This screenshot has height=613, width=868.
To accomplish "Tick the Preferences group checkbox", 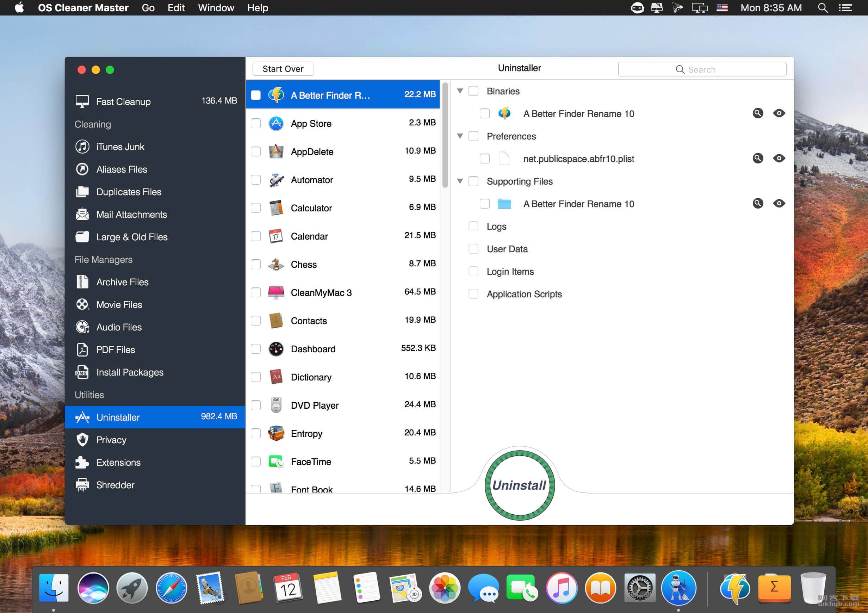I will [473, 136].
